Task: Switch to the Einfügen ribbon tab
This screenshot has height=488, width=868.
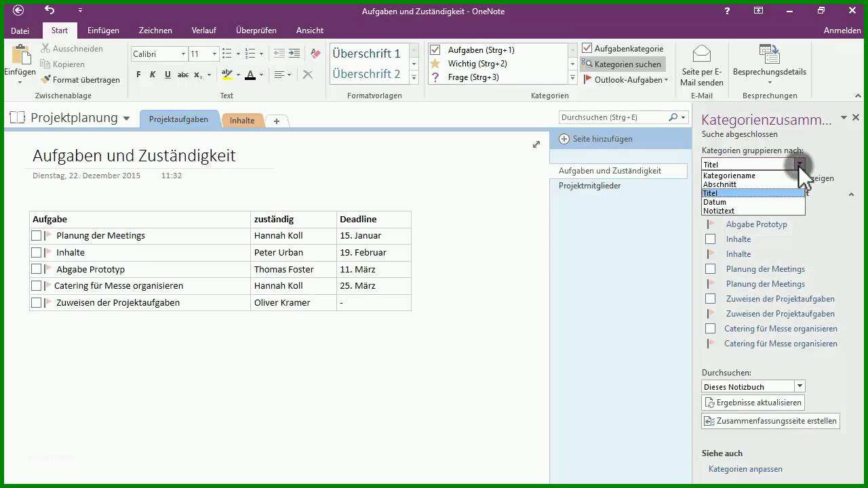Action: 103,30
